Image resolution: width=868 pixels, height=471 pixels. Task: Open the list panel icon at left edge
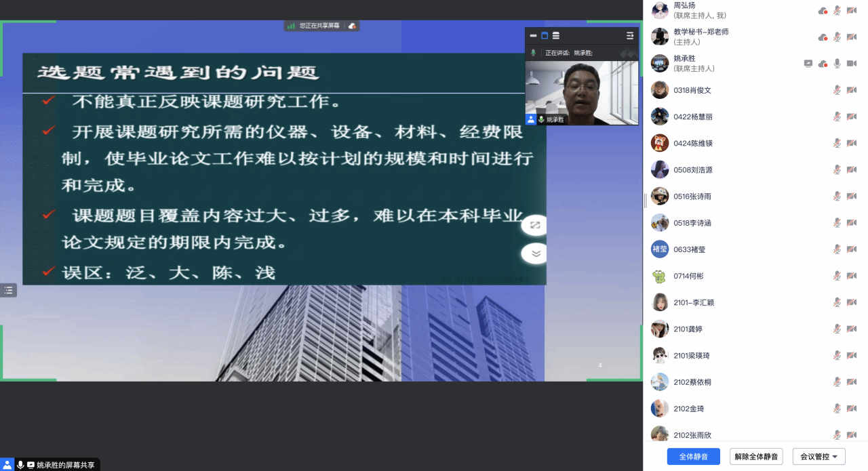click(x=9, y=290)
